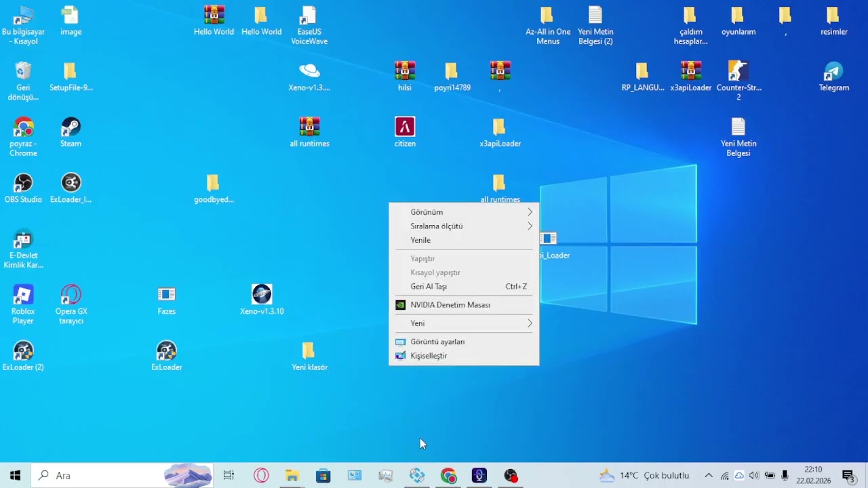Choose Yenile from the context menu

pos(464,240)
